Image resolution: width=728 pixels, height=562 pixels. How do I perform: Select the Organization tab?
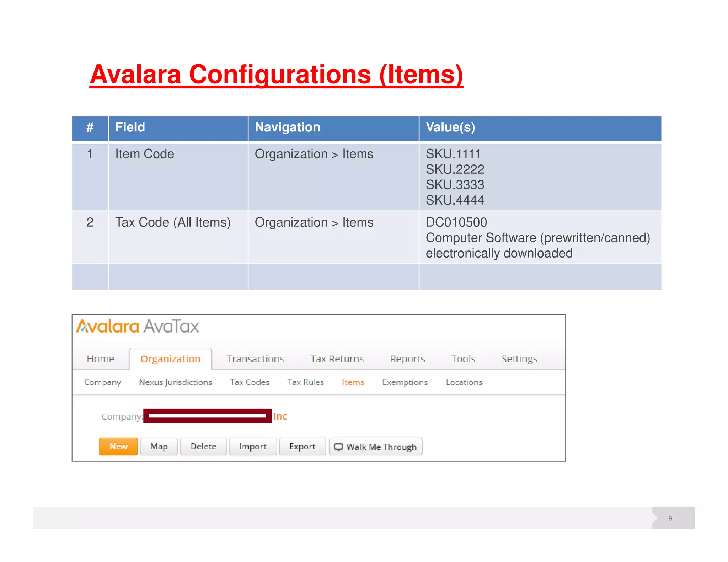click(170, 359)
